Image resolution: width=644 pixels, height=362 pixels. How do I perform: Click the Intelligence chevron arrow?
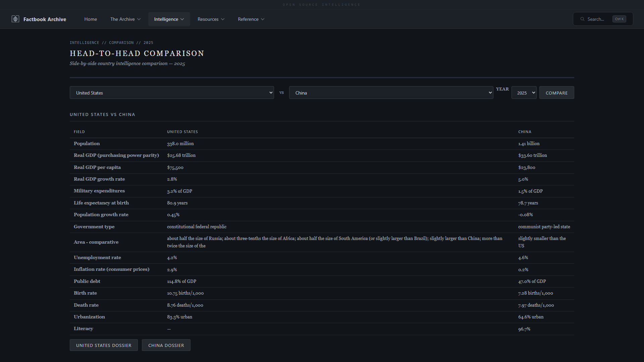[182, 19]
